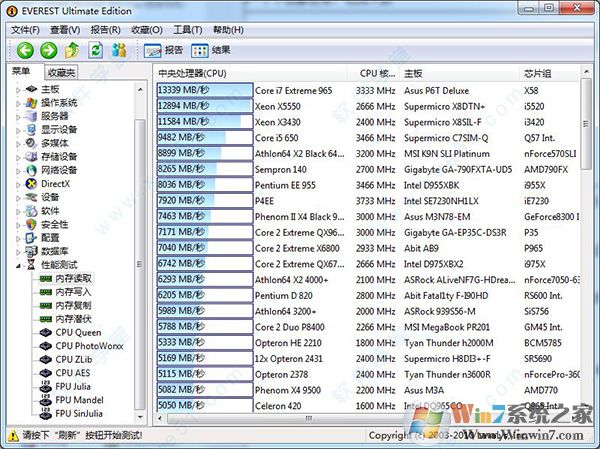
Task: Click the Up level folder icon
Action: (x=72, y=50)
